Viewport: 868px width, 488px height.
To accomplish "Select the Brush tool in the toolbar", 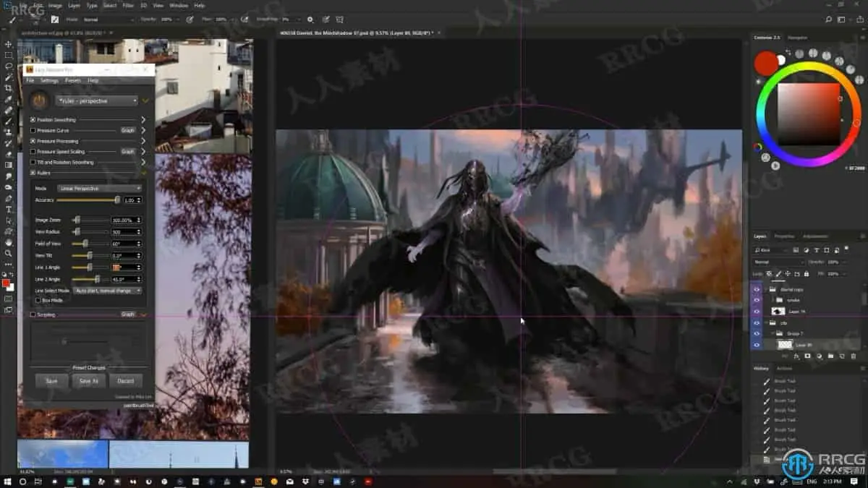I will tap(9, 121).
